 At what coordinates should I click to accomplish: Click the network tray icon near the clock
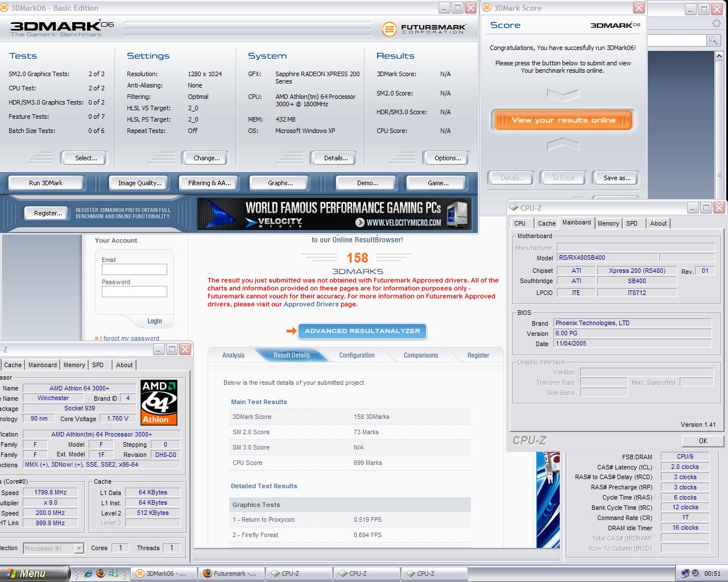685,573
